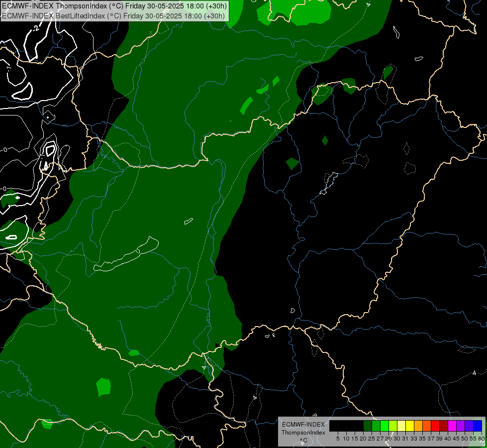This screenshot has height=448, width=487.
Task: Click the legend unit label '°C'
Action: (x=304, y=440)
